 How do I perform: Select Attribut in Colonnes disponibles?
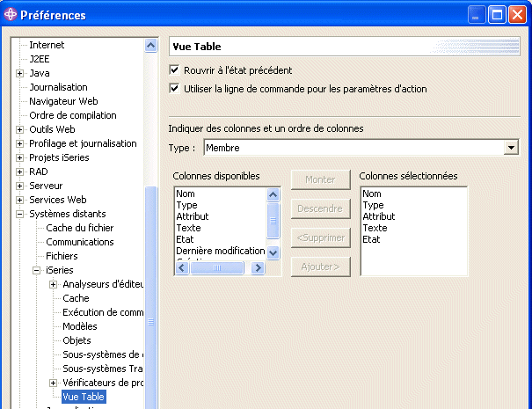click(x=193, y=216)
